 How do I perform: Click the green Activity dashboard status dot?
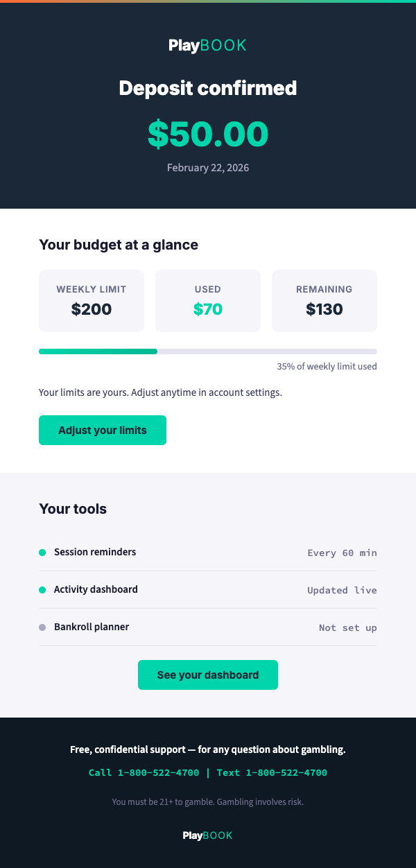click(x=42, y=590)
